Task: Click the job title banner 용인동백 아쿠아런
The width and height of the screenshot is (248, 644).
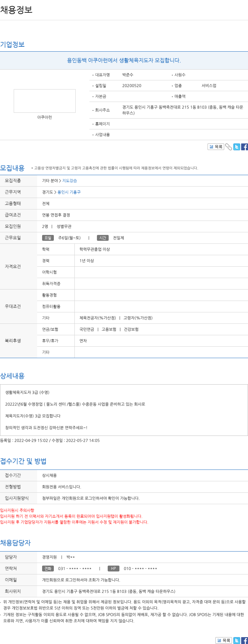Action: (124, 60)
